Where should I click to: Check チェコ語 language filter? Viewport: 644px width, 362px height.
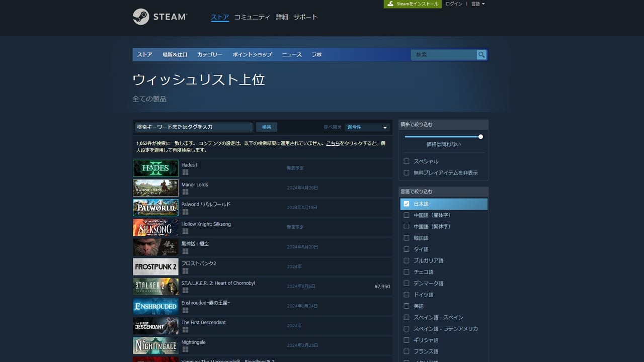pos(407,272)
